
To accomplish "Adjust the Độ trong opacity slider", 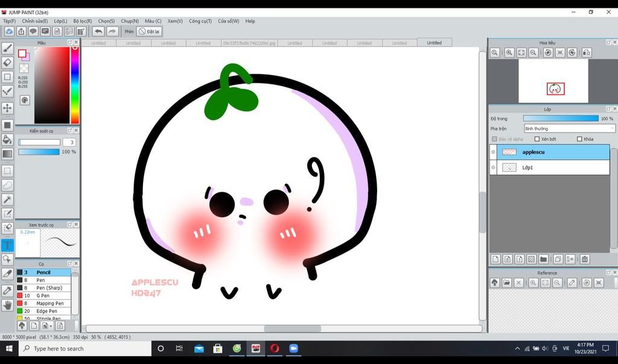I will [561, 119].
